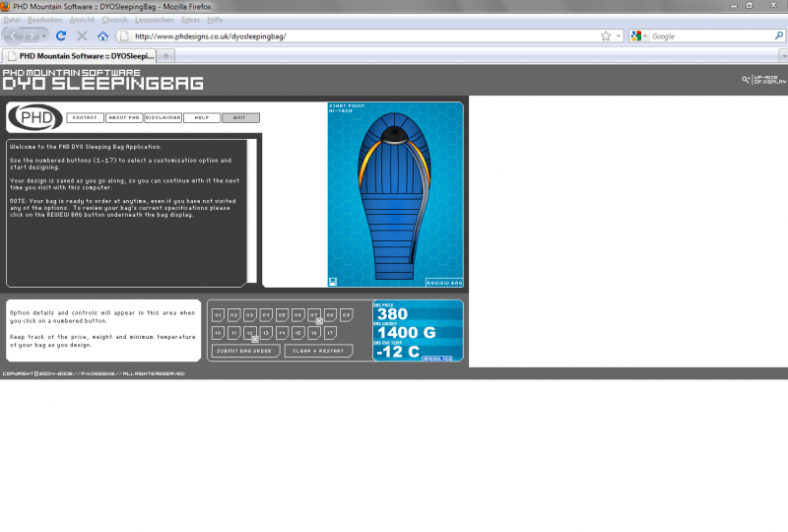Select customisation option button 03
The height and width of the screenshot is (532, 788).
click(x=250, y=315)
